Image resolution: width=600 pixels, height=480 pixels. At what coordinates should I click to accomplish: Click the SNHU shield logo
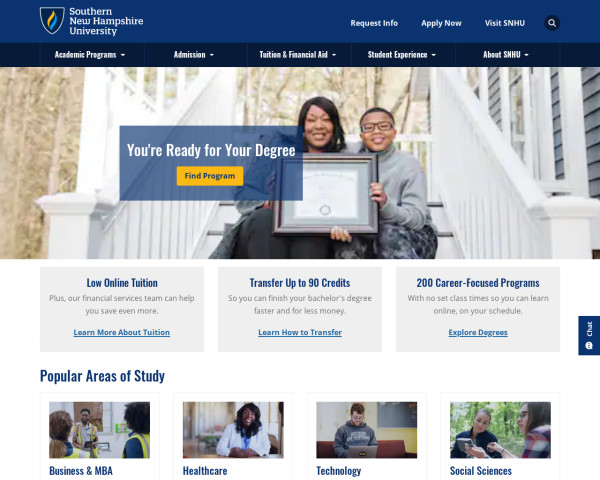click(x=52, y=21)
